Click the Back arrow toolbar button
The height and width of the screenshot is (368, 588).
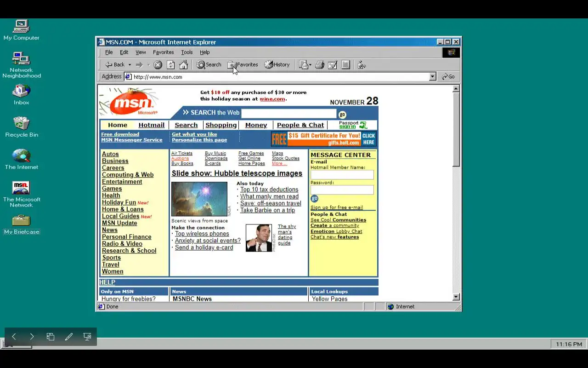115,65
